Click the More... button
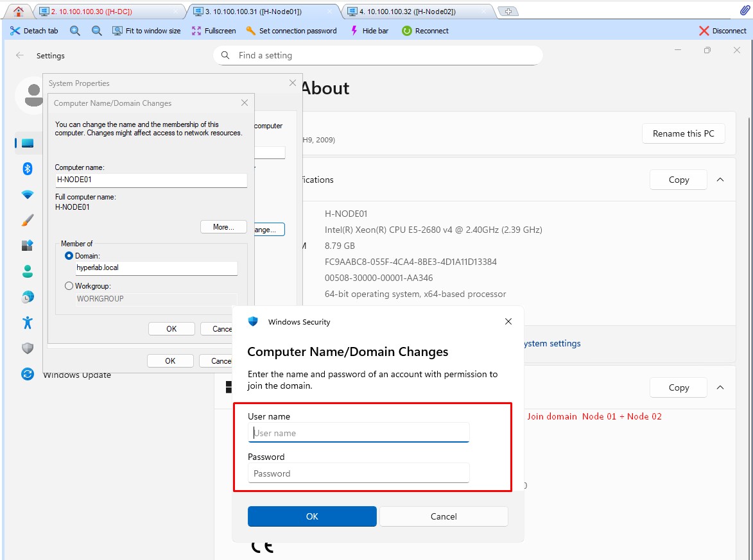753x560 pixels. click(x=223, y=227)
